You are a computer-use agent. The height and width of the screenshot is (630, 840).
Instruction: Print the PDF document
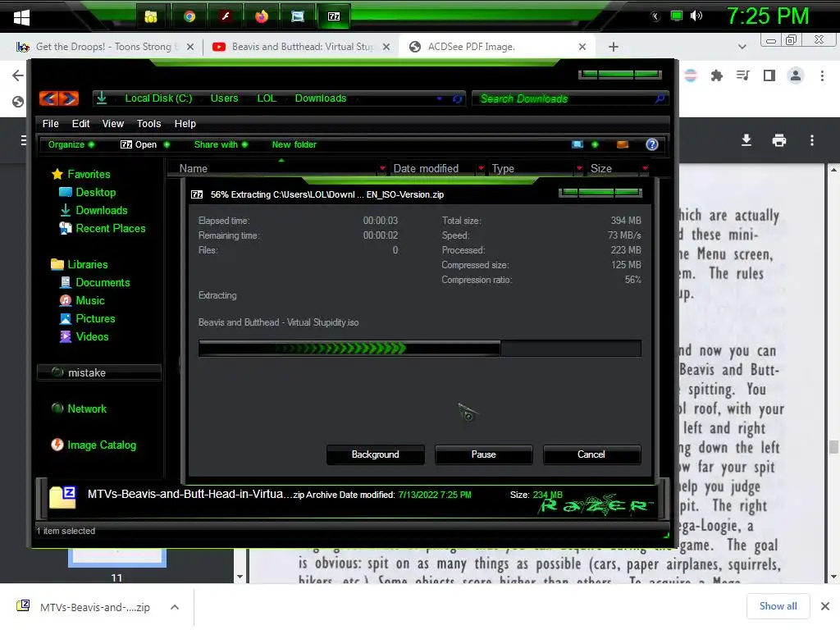point(779,140)
